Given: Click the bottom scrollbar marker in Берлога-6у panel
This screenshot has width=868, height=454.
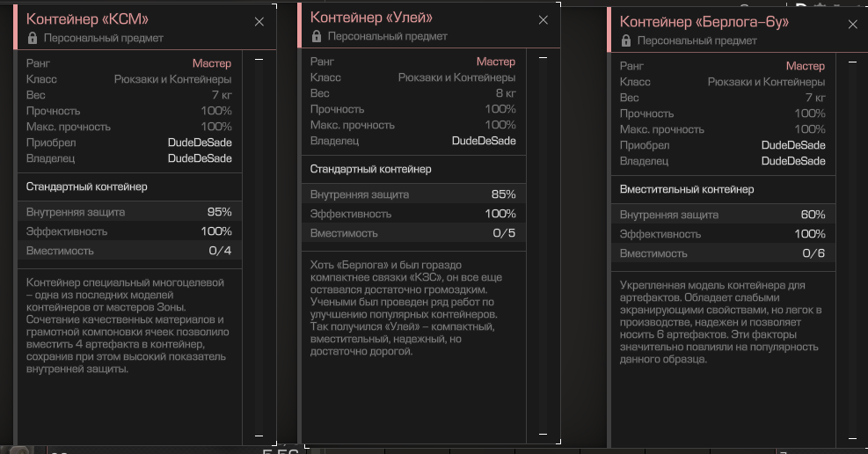Looking at the screenshot, I should tap(852, 438).
